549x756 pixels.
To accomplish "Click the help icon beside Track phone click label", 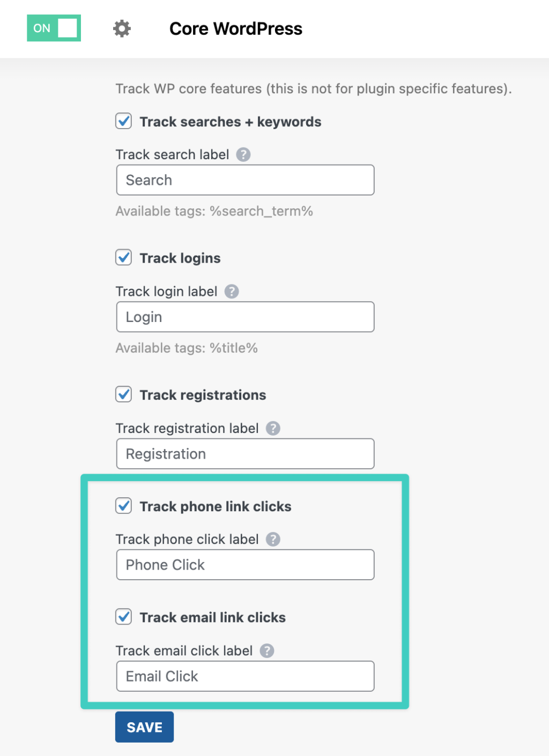I will [x=273, y=540].
